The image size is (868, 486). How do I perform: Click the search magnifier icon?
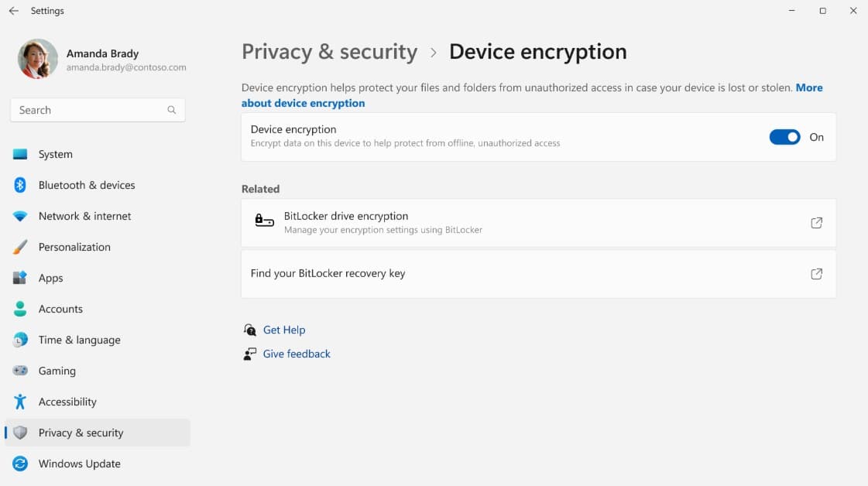pos(172,110)
